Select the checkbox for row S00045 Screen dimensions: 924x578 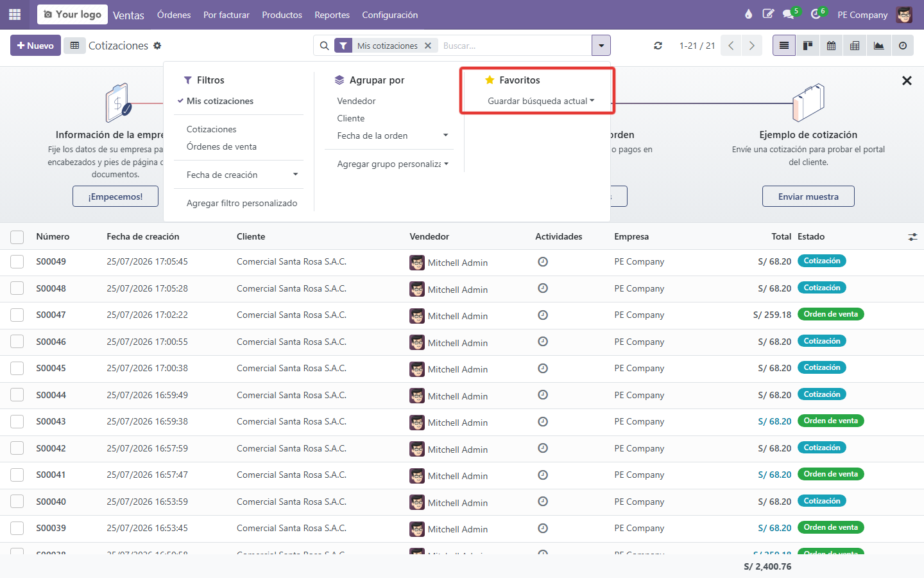[17, 369]
